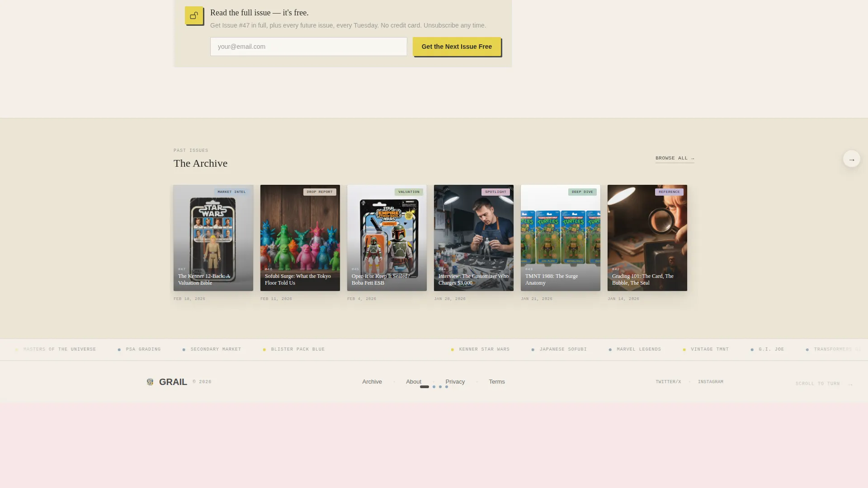Click the Jan 28, 2026 date label
Screen dimensions: 868x488
tap(450, 299)
